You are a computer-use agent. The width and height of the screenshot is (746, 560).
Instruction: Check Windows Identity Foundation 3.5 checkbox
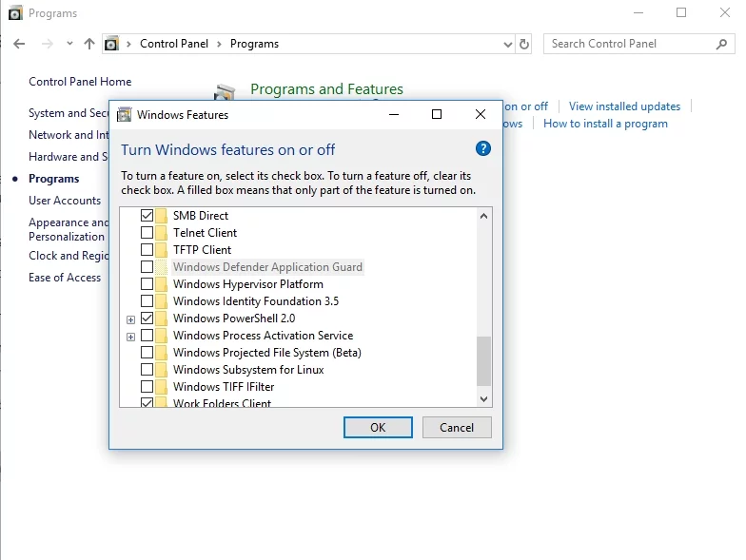(147, 300)
